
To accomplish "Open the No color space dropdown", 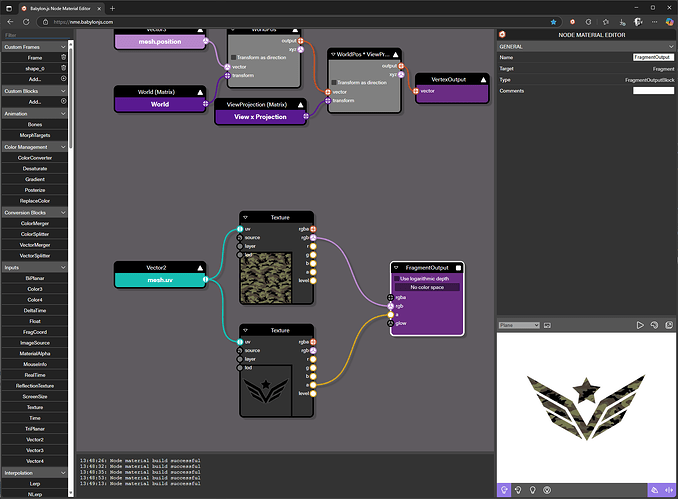I will coord(427,287).
